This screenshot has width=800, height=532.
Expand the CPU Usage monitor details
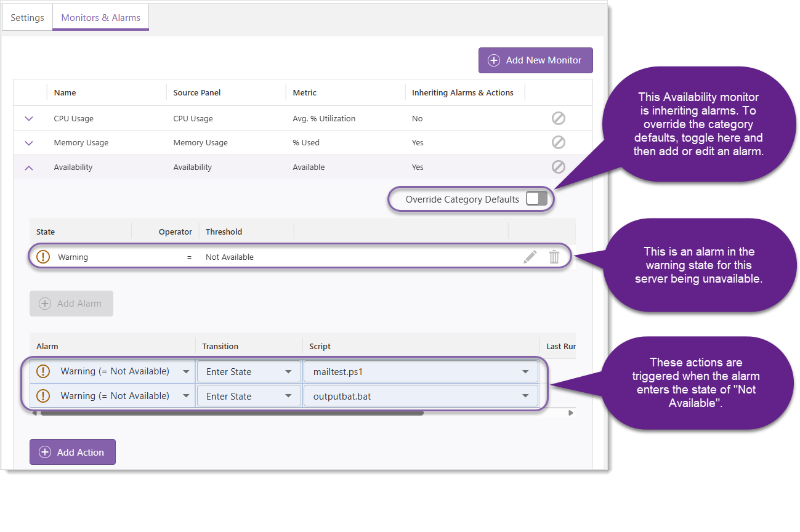28,118
